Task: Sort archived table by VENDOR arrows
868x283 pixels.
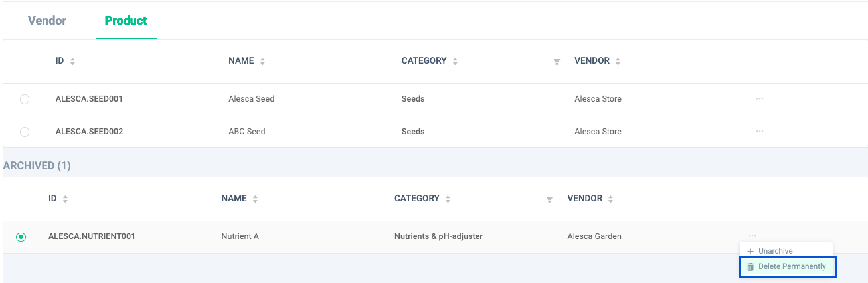Action: click(x=610, y=199)
